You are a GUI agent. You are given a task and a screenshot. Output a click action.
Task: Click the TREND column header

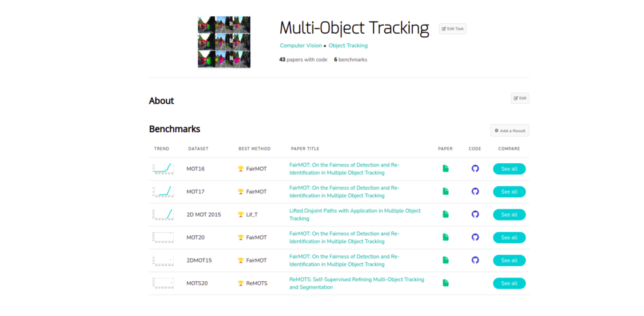tap(162, 149)
